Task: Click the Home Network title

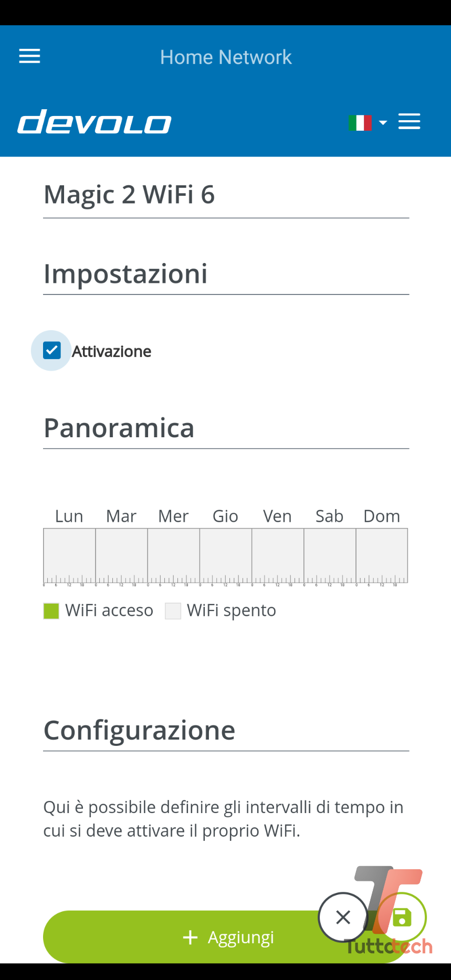Action: [226, 57]
